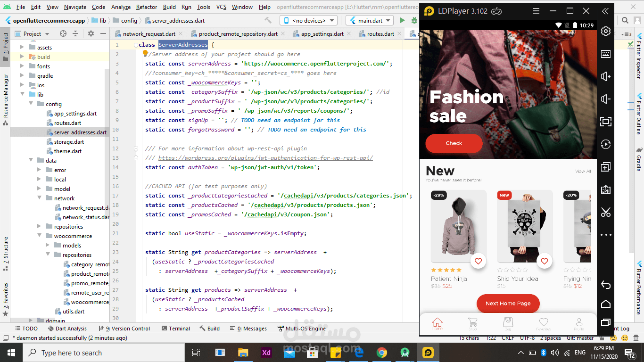The width and height of the screenshot is (644, 362).
Task: Close the routes.dart editor tab
Action: click(x=399, y=34)
